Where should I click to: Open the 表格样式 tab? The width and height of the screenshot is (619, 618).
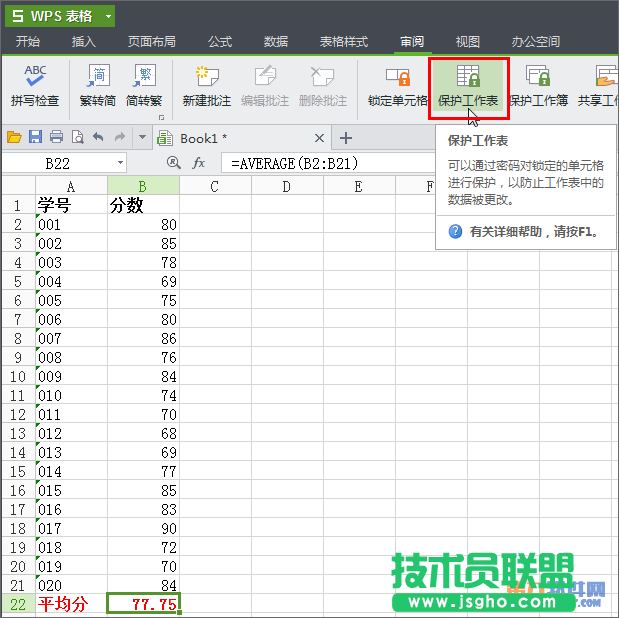(343, 41)
